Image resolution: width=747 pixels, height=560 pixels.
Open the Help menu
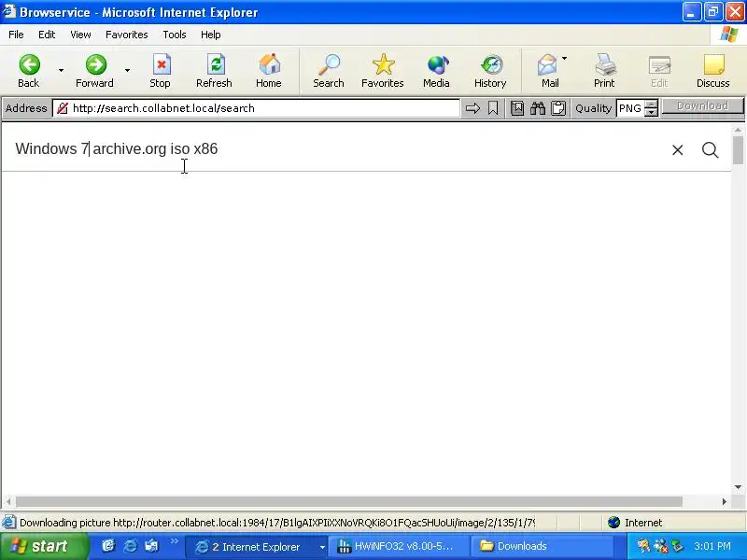(x=211, y=35)
